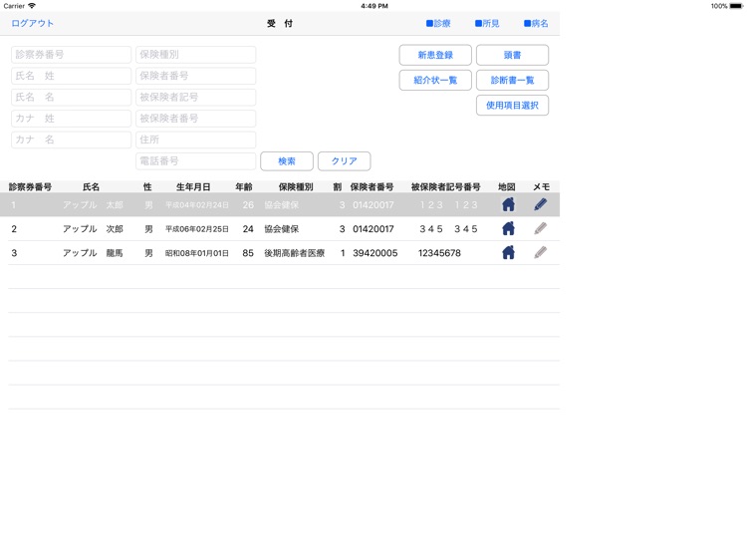The height and width of the screenshot is (560, 747).
Task: Click the クリア button
Action: [x=344, y=161]
